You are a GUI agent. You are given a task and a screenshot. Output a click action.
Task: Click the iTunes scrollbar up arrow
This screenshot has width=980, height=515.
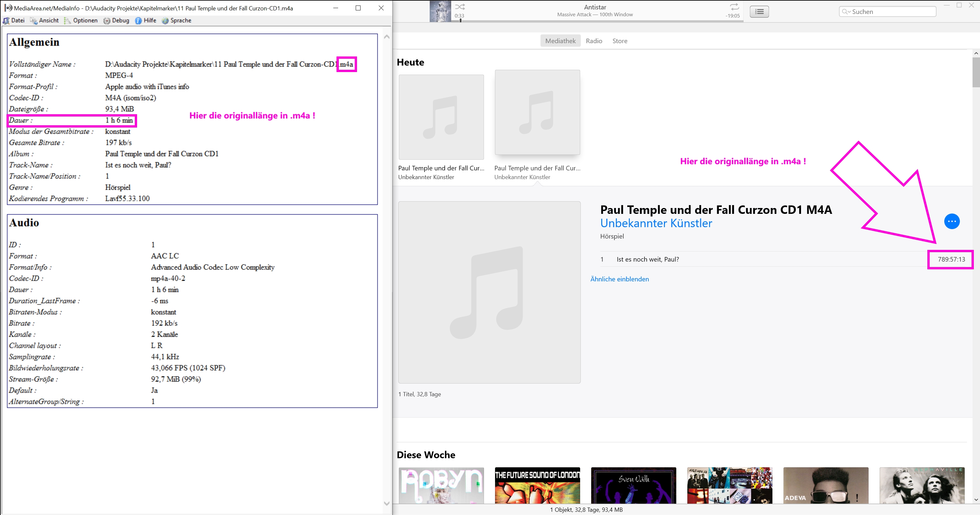click(976, 54)
